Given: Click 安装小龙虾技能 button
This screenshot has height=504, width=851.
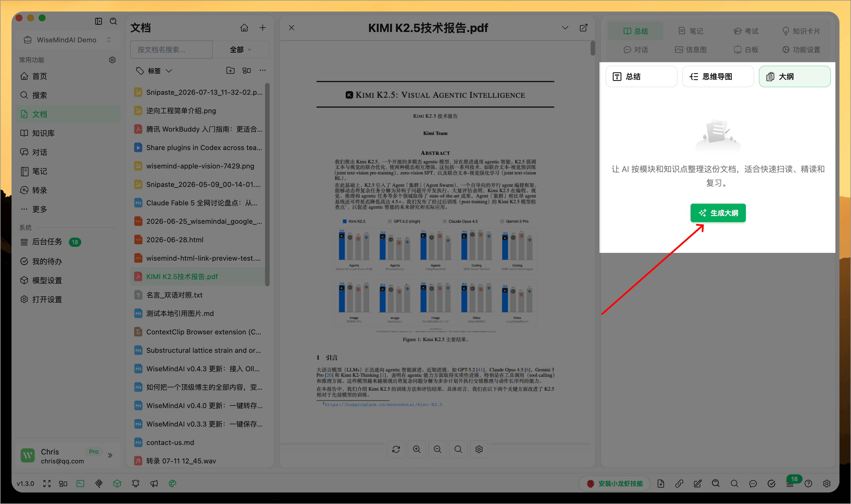Looking at the screenshot, I should [614, 484].
